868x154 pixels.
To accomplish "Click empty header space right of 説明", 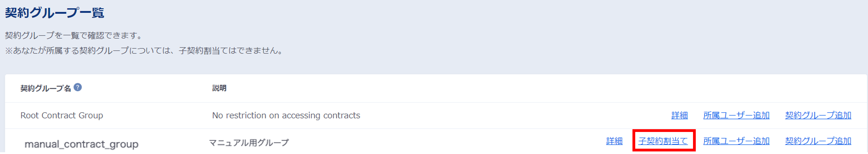I will coord(472,88).
